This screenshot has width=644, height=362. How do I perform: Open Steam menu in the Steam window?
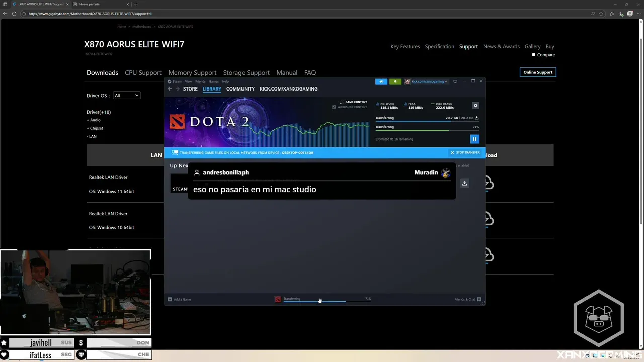(177, 81)
